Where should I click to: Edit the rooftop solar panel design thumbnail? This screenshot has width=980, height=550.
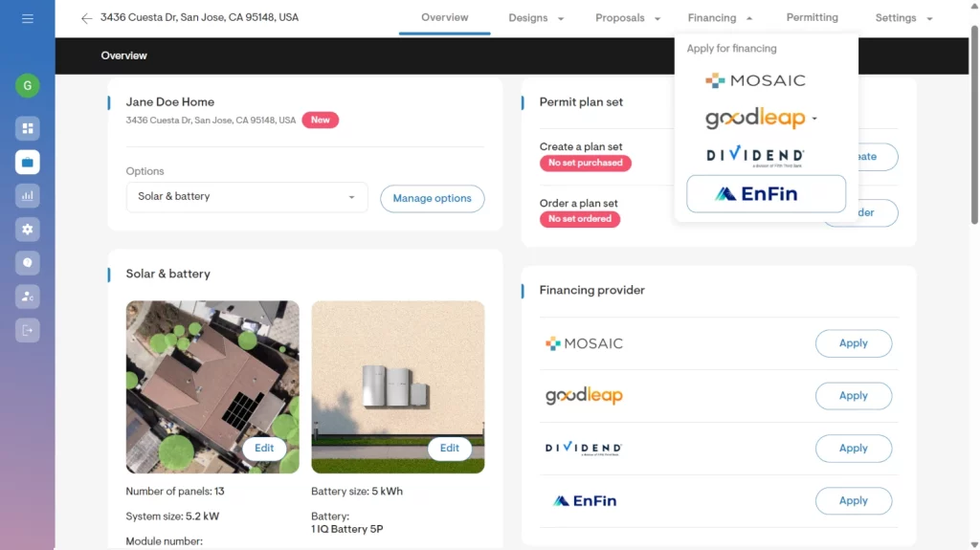(x=264, y=448)
